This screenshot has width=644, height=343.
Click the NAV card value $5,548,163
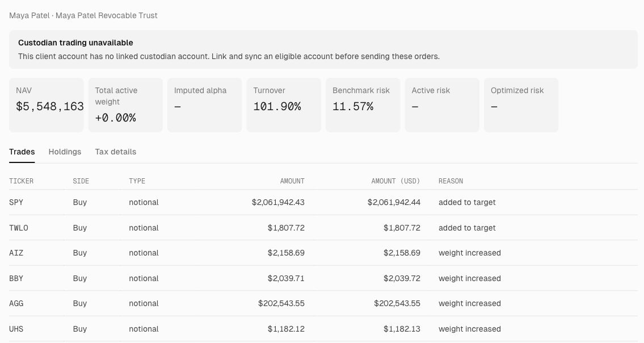tap(50, 107)
